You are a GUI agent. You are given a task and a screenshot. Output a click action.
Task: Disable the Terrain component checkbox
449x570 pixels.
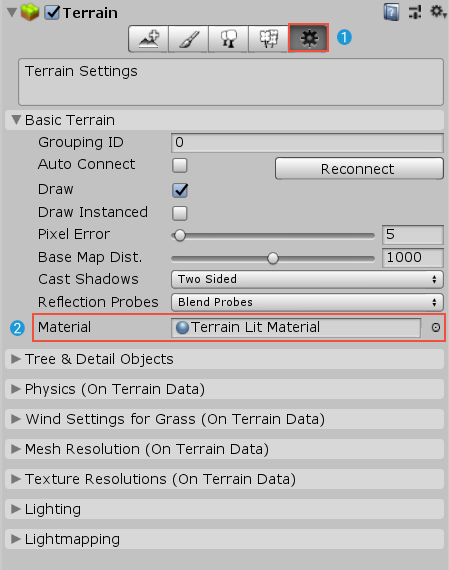[52, 13]
